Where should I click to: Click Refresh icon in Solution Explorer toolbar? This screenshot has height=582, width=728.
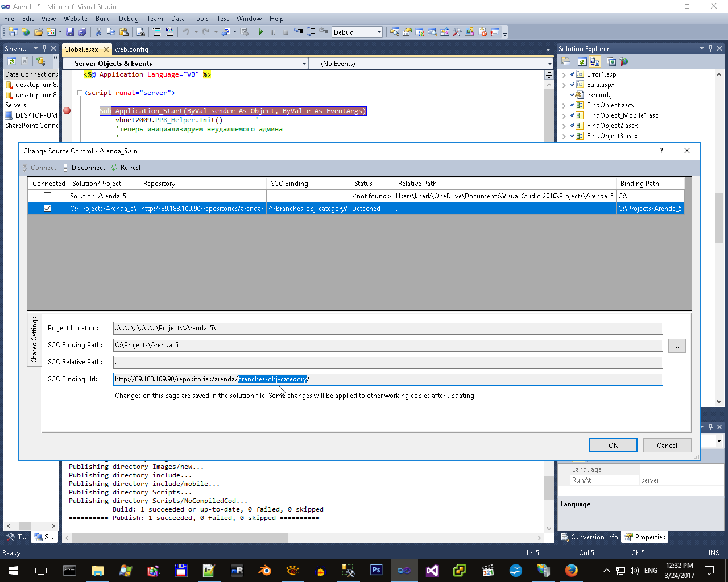582,62
